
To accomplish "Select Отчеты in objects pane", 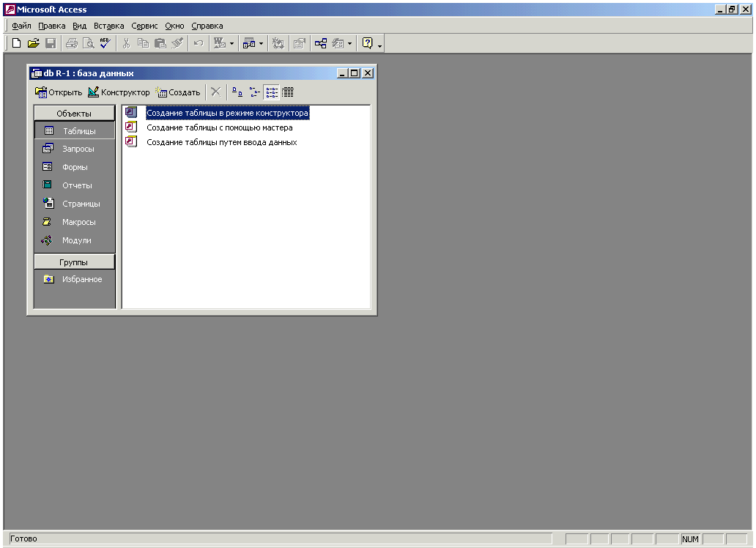I will click(x=74, y=185).
